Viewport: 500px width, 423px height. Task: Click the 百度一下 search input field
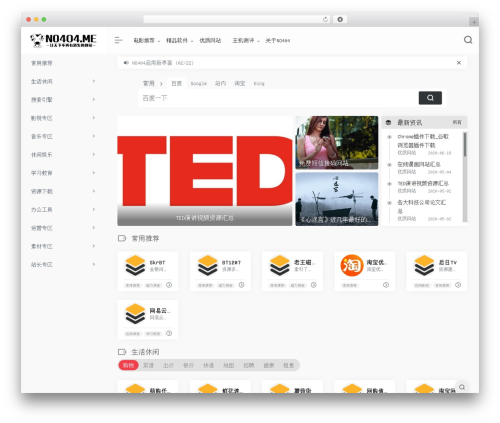[x=278, y=98]
